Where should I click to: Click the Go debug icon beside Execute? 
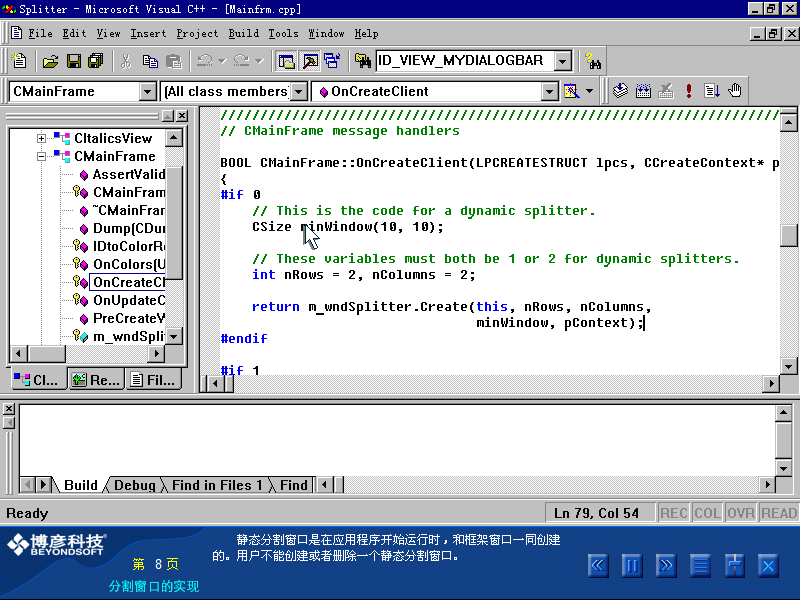[x=712, y=91]
